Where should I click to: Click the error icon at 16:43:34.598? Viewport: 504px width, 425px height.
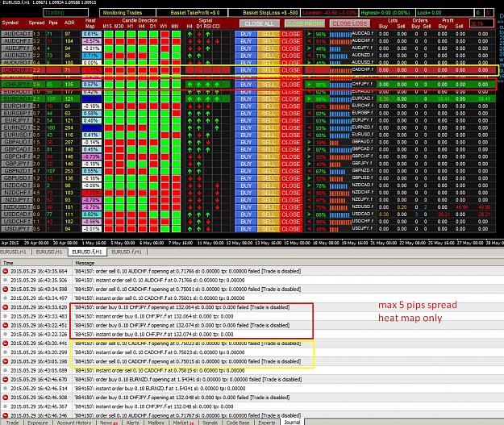point(5,289)
